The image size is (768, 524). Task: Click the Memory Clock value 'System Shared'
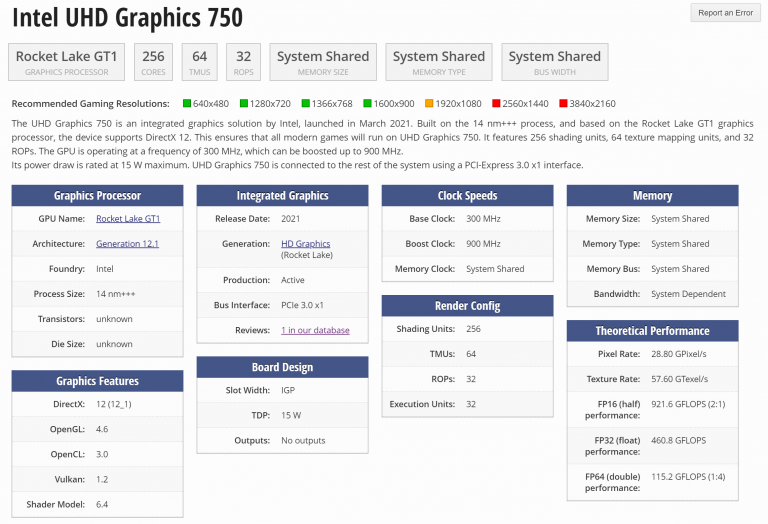495,269
